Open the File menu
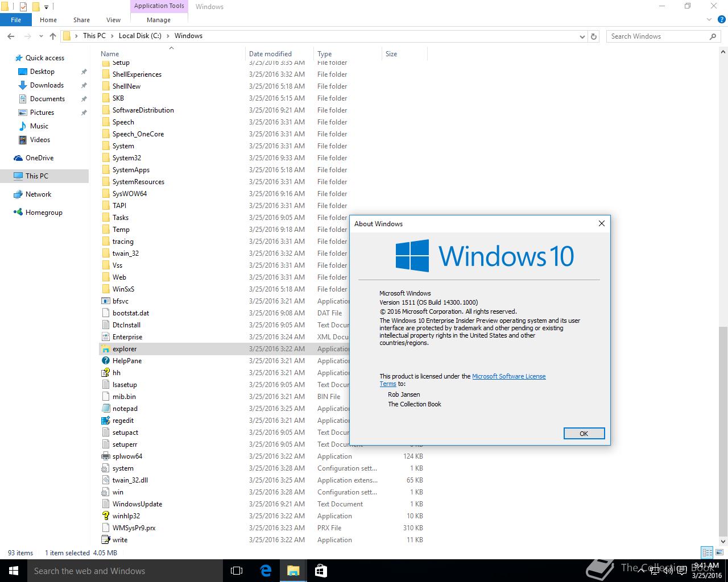 16,20
